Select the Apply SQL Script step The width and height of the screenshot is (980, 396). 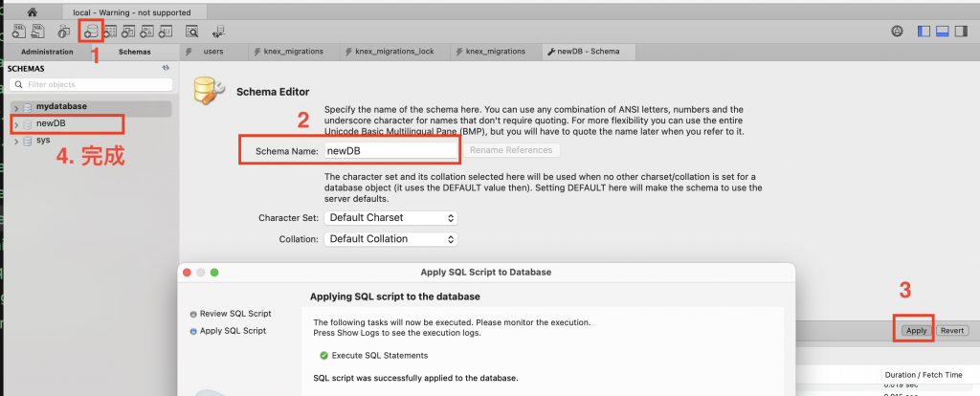228,331
